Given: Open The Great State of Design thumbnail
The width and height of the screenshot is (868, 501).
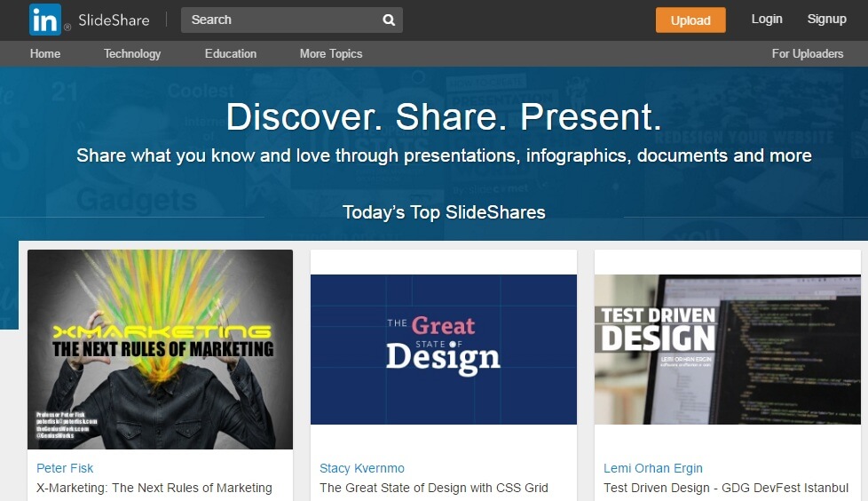Looking at the screenshot, I should click(444, 349).
